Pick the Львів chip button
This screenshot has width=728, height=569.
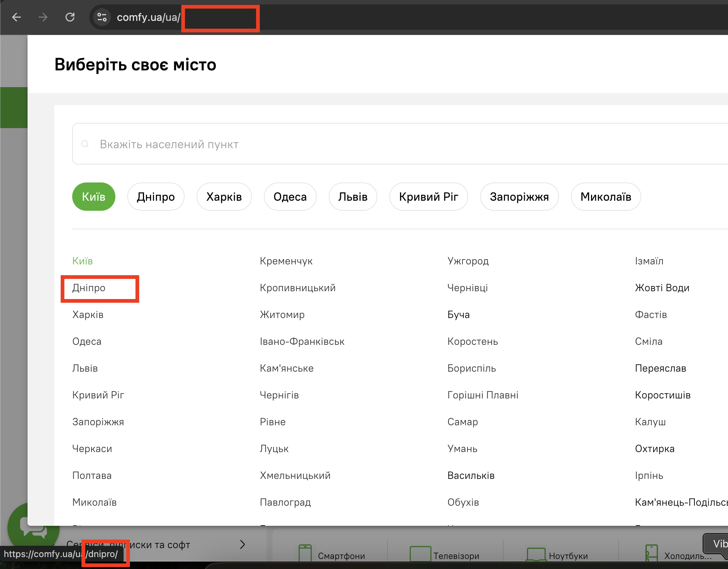[x=353, y=197]
